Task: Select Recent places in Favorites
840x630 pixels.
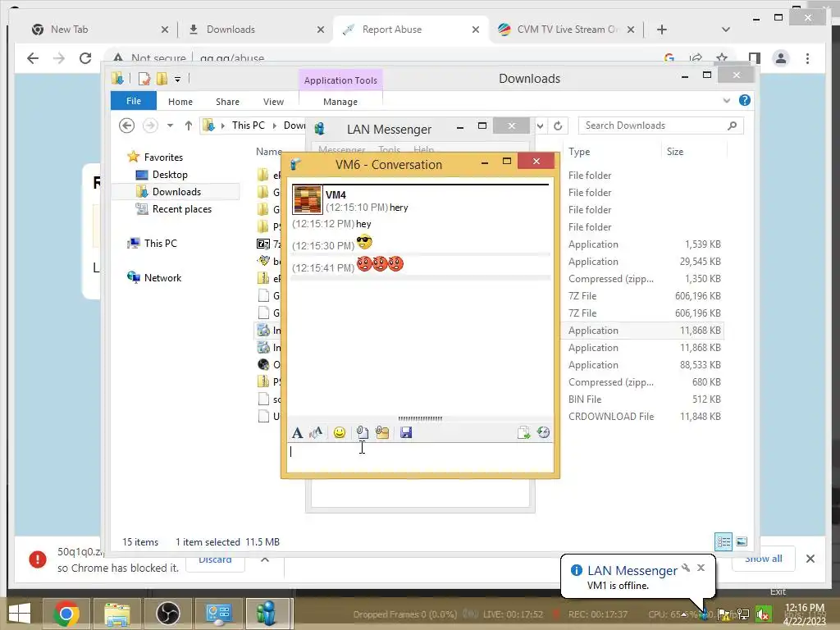Action: point(181,209)
